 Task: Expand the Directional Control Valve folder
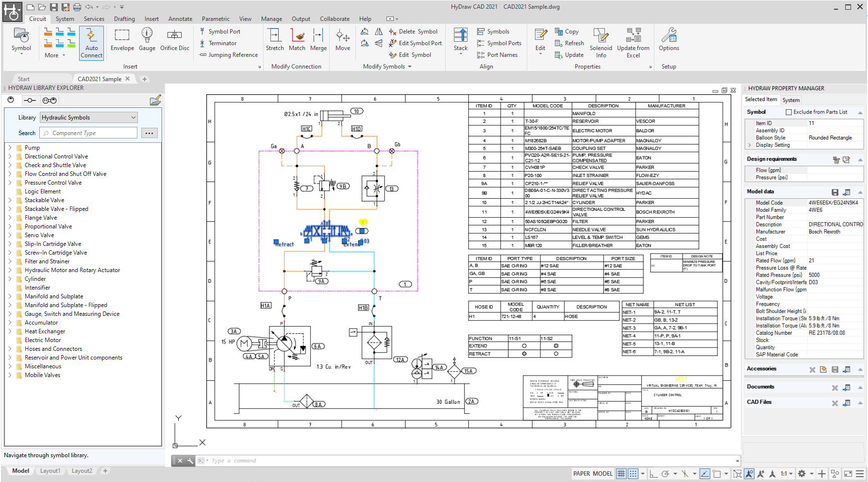[x=10, y=156]
